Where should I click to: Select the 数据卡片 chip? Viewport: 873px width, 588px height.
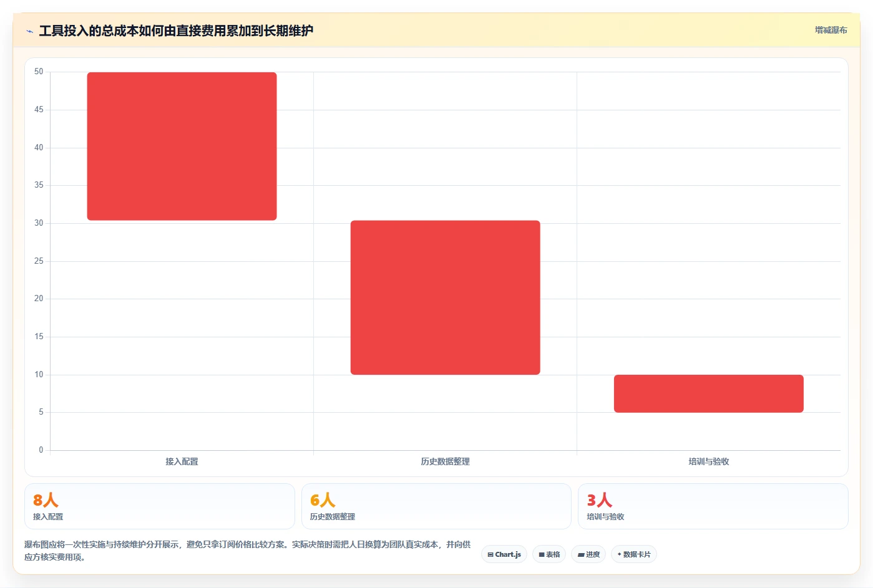pos(634,554)
